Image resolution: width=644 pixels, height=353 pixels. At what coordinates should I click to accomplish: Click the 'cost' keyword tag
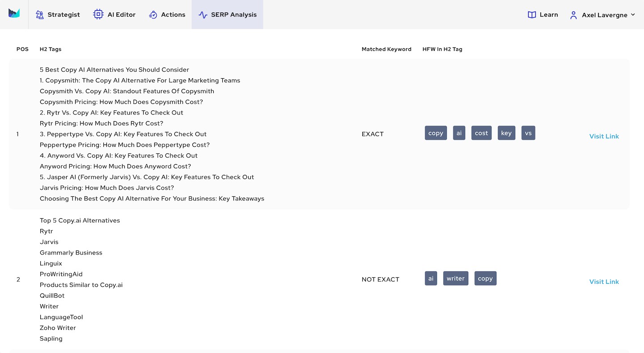tap(481, 133)
